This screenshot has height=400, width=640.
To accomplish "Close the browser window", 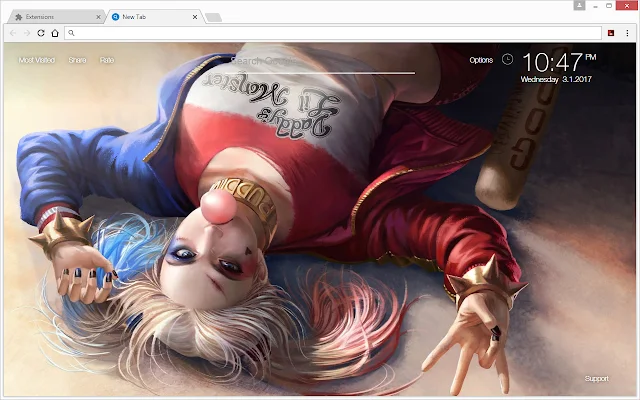I will point(627,6).
